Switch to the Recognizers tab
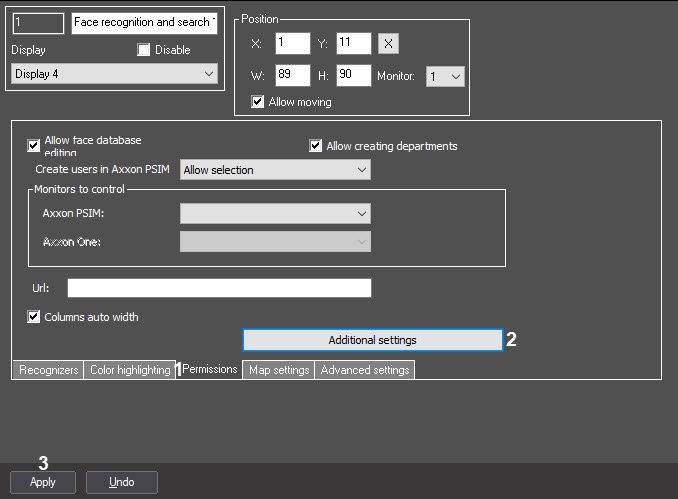Screen dimensions: 678x499 tap(48, 370)
